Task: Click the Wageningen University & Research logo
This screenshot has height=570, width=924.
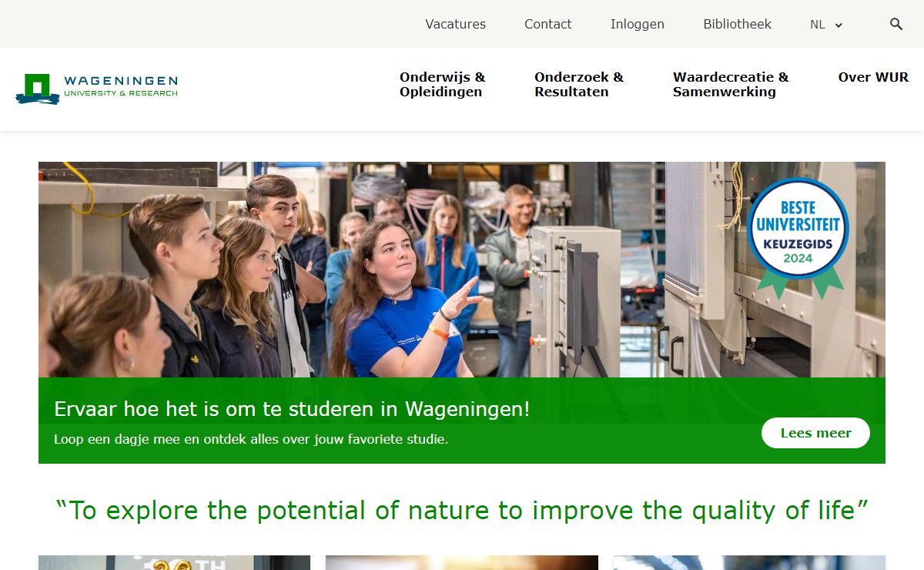Action: pos(97,89)
